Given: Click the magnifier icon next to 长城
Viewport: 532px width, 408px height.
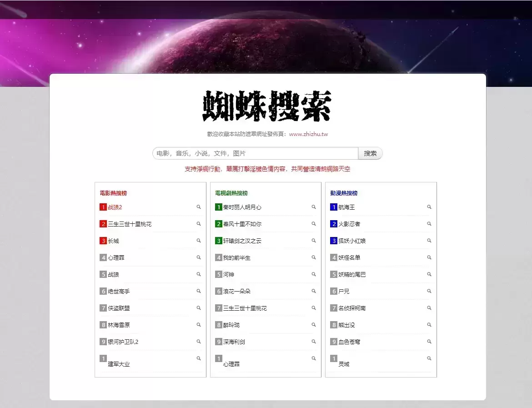Looking at the screenshot, I should click(x=198, y=241).
